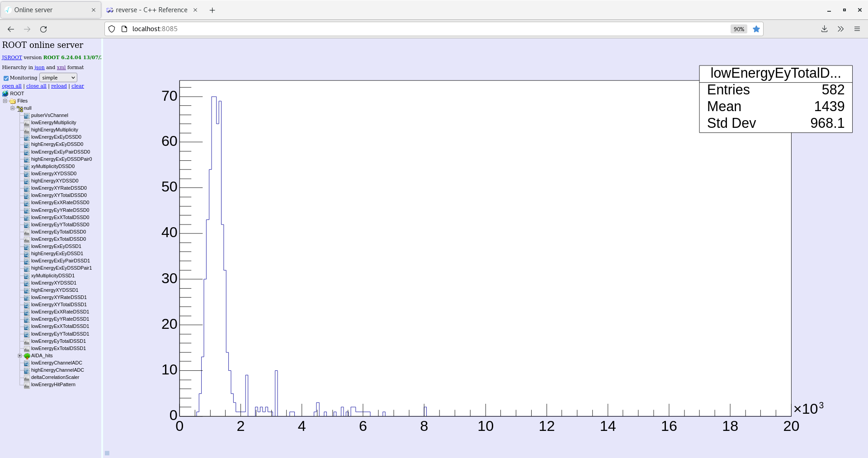The height and width of the screenshot is (458, 868).
Task: Select lowEnergyEyTotalDSSD0 histogram item
Action: (58, 232)
